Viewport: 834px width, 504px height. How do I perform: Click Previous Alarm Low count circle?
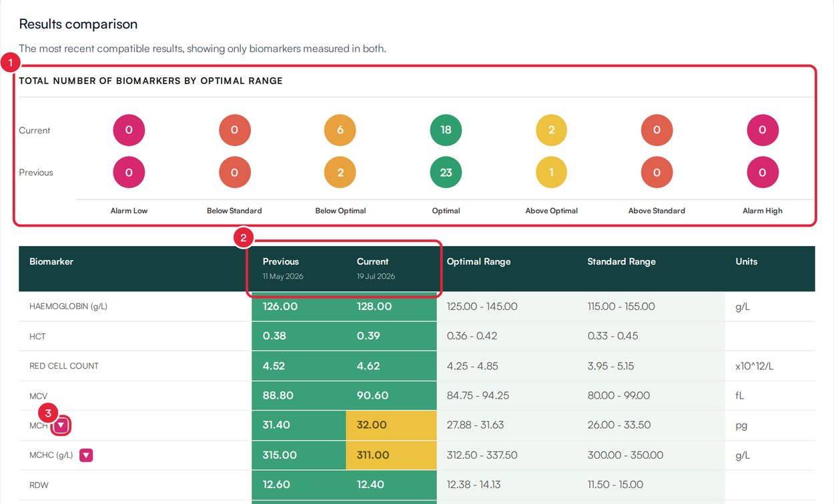[129, 172]
